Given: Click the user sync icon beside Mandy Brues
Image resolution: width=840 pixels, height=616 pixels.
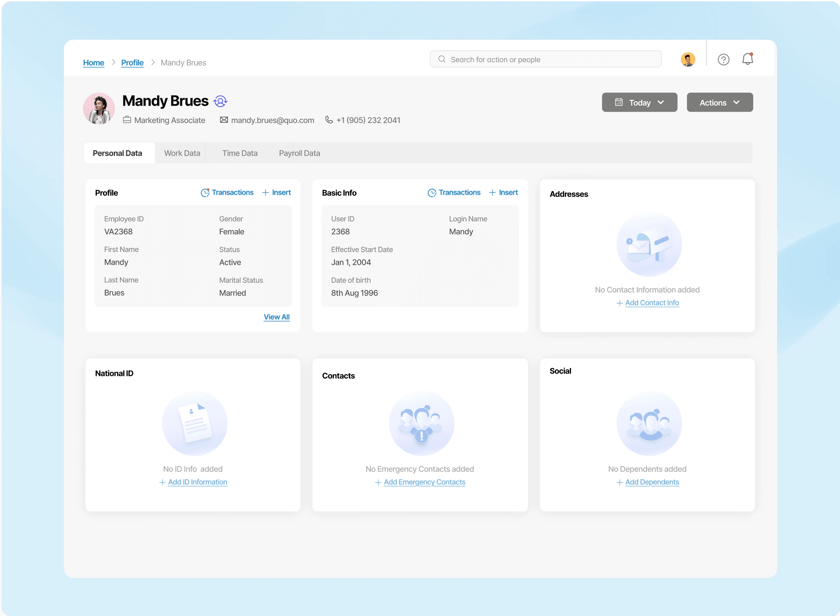Looking at the screenshot, I should click(x=220, y=101).
